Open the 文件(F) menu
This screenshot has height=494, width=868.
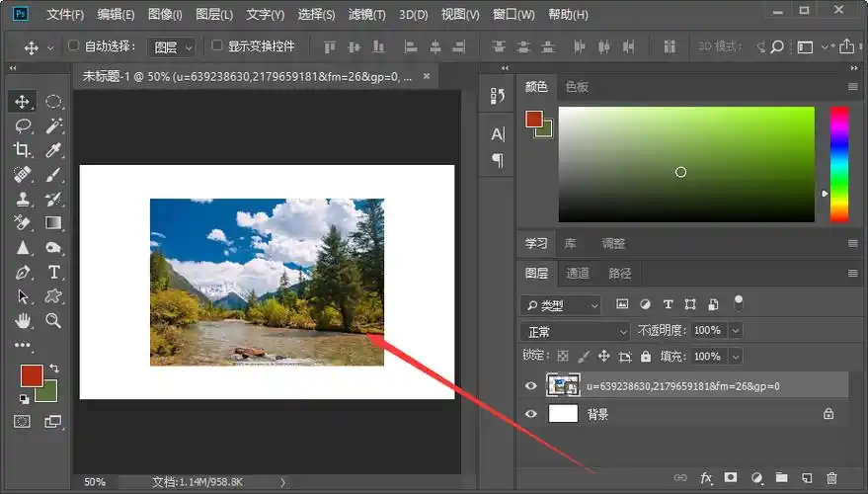click(x=65, y=15)
